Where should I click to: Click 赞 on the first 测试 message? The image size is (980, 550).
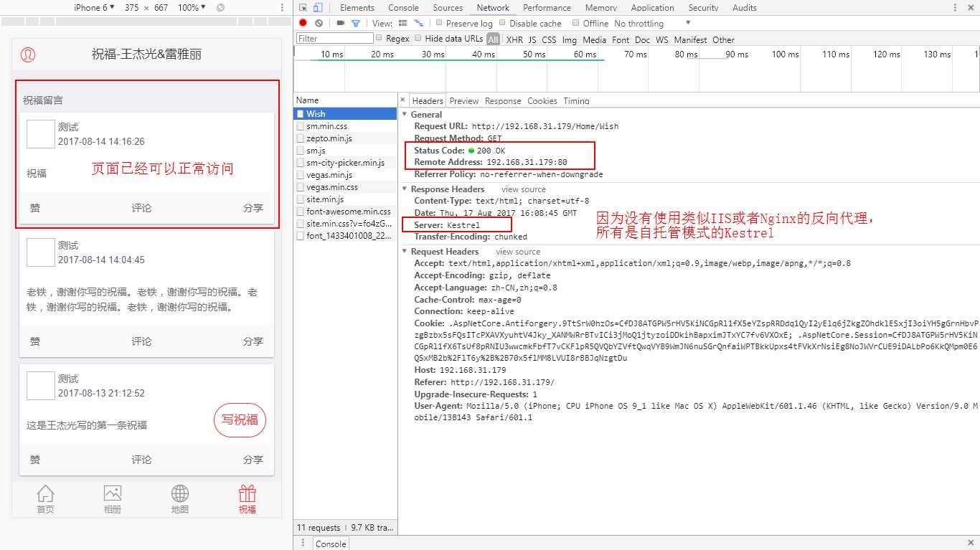pyautogui.click(x=35, y=208)
